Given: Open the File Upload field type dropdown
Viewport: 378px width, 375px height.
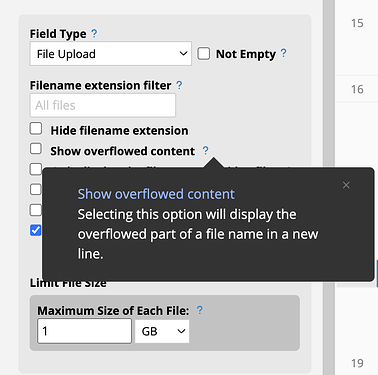Looking at the screenshot, I should 111,54.
